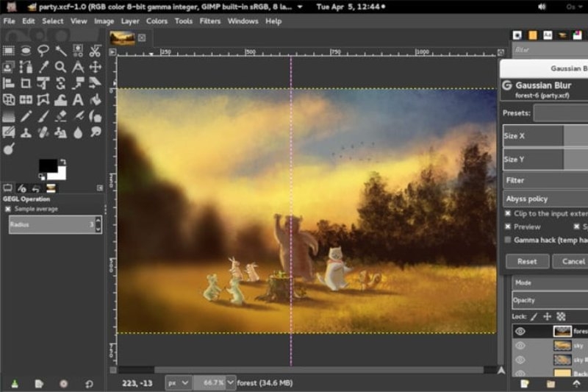Open the window title dropdown arrow
This screenshot has width=588, height=392.
click(300, 7)
